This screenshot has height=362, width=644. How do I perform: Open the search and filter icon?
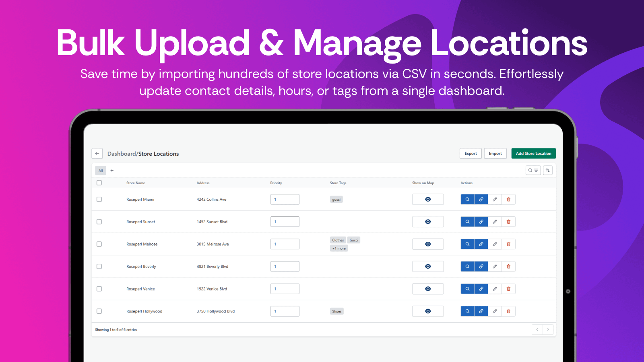point(533,171)
